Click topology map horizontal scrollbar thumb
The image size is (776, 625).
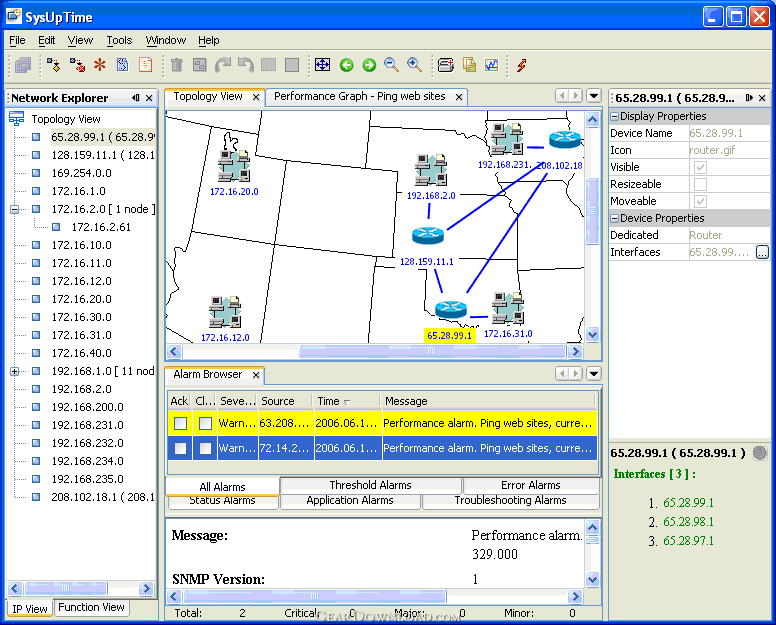pyautogui.click(x=432, y=351)
